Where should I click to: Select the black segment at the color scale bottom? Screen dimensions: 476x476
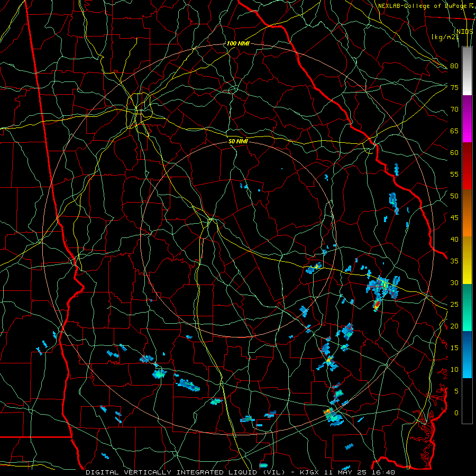[x=467, y=401]
